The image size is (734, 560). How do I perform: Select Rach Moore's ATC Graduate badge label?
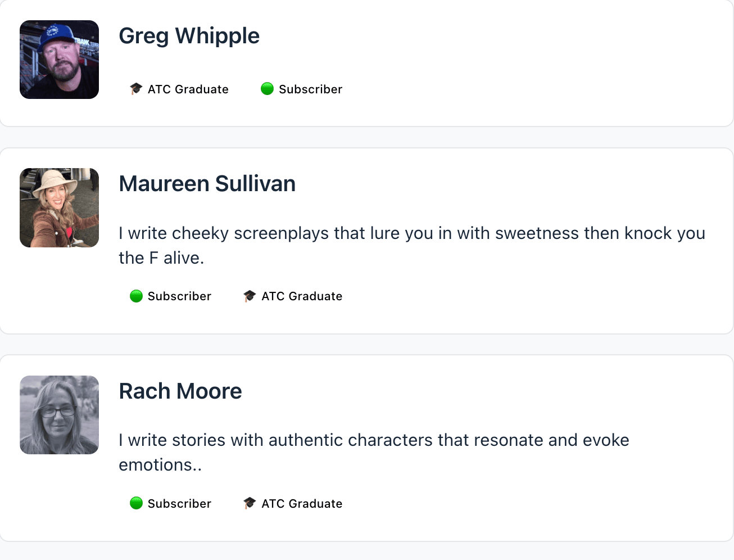coord(302,504)
